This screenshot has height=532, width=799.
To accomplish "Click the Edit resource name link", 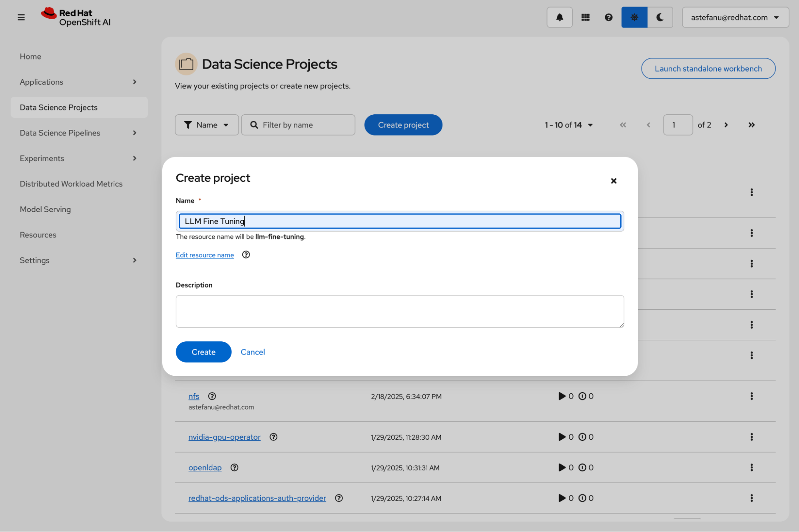I will 205,255.
